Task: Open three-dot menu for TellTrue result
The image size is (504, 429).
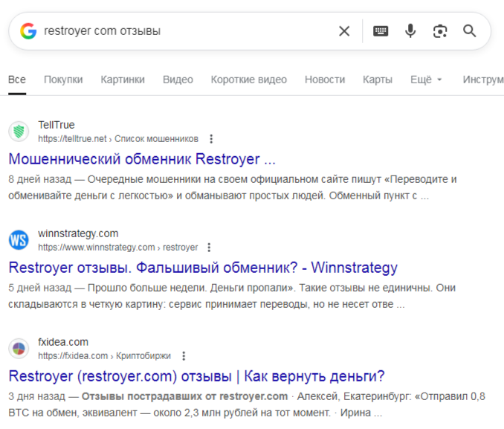Action: coord(212,139)
